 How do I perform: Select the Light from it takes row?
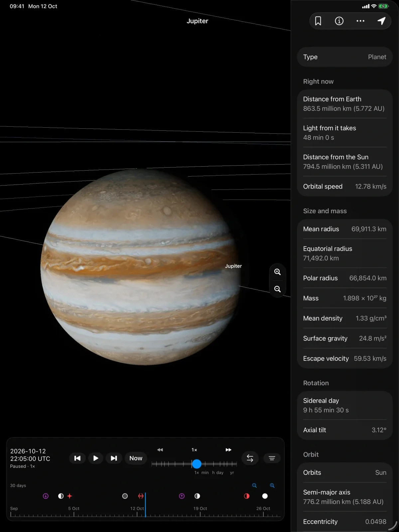(x=345, y=133)
